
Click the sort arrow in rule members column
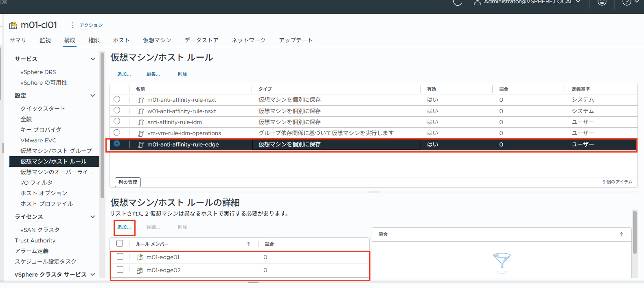coord(248,244)
